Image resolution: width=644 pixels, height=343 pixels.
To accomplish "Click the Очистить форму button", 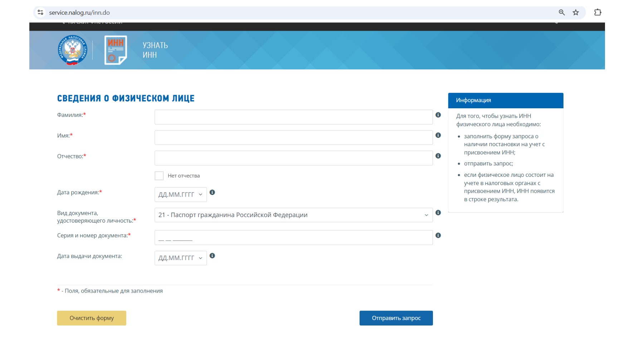I will pyautogui.click(x=92, y=318).
